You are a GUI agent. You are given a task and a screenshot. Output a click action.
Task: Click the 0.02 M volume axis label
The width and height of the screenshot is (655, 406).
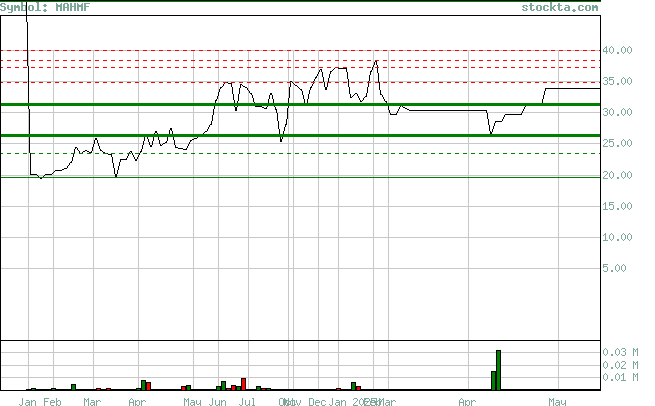click(620, 365)
